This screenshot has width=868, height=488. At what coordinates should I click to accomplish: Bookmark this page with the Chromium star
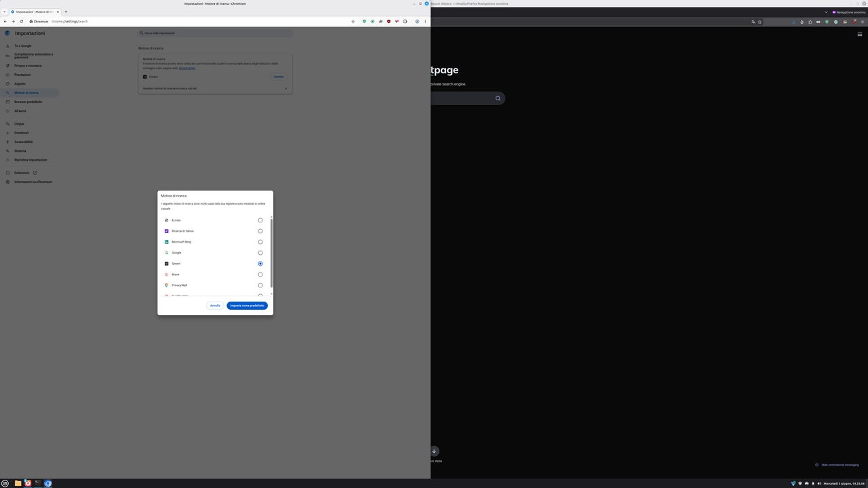353,22
